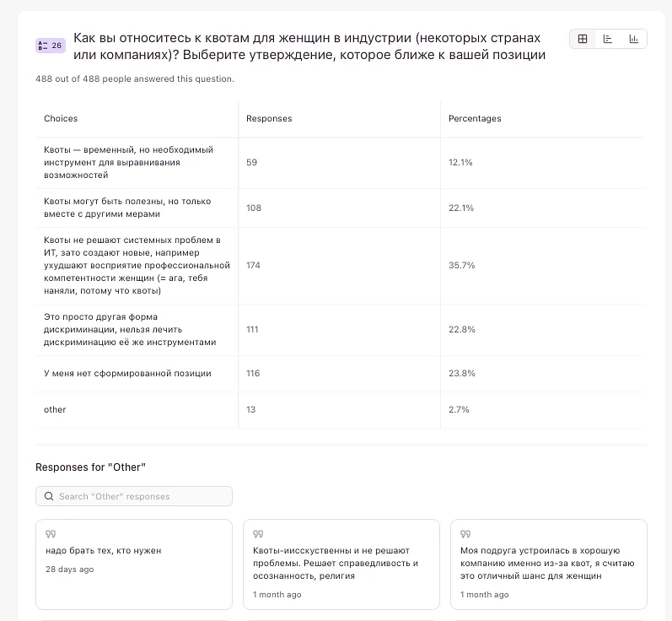Viewport: 672px width, 621px height.
Task: Focus the Search "Other" responses field
Action: pos(139,496)
